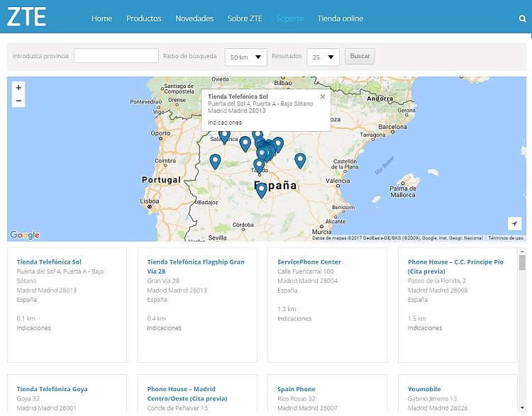The width and height of the screenshot is (532, 416).
Task: Open Tienda Telefónica Goya store title
Action: 52,389
